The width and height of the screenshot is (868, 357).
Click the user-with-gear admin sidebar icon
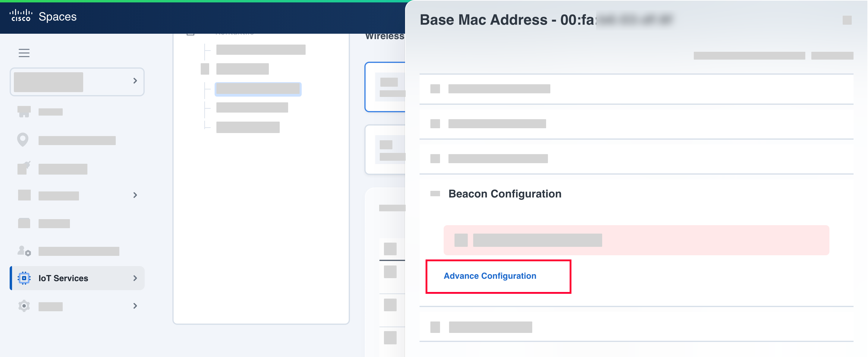[24, 251]
